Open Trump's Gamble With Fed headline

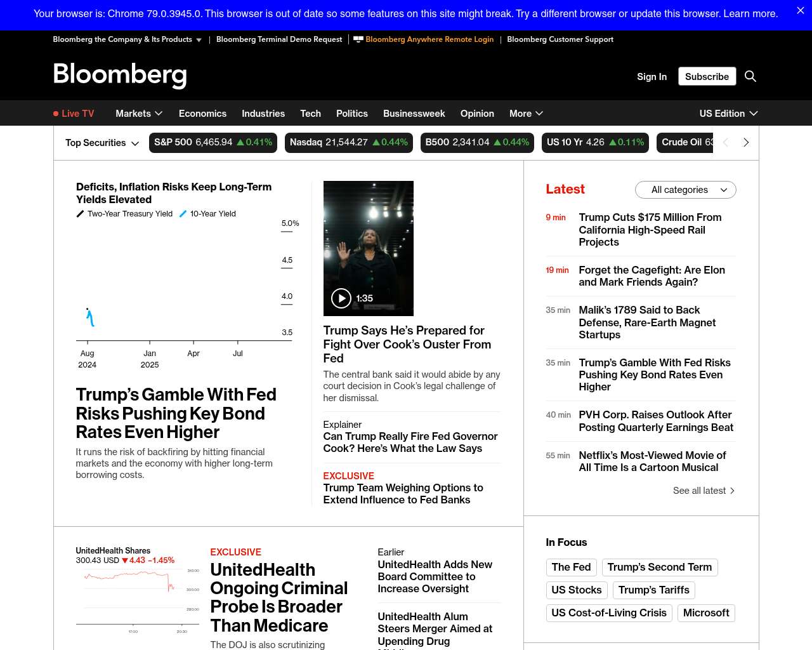point(176,413)
